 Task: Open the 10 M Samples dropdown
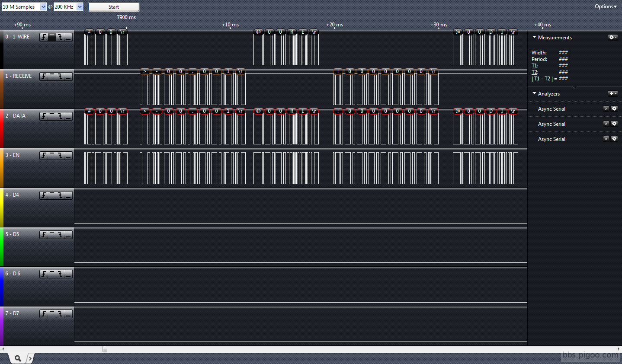[x=24, y=7]
